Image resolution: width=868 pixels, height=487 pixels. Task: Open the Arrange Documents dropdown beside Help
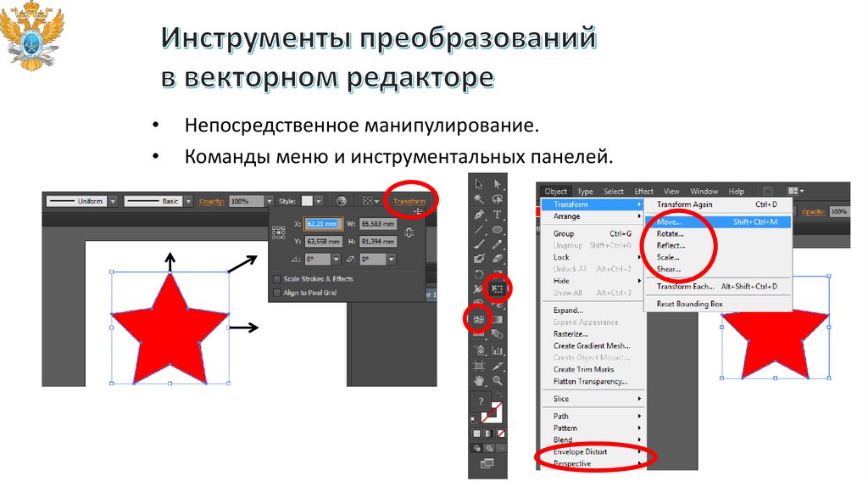coord(795,191)
